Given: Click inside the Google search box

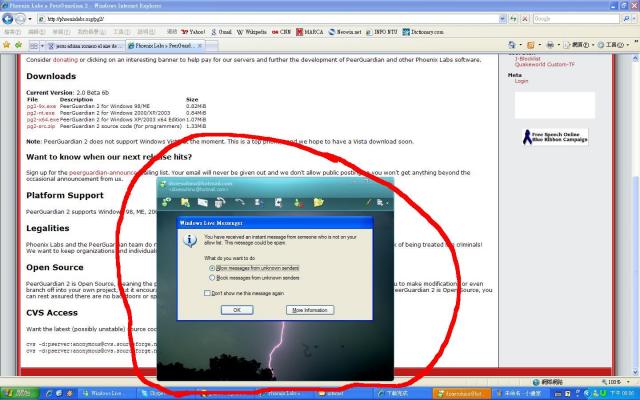Looking at the screenshot, I should click(x=576, y=19).
